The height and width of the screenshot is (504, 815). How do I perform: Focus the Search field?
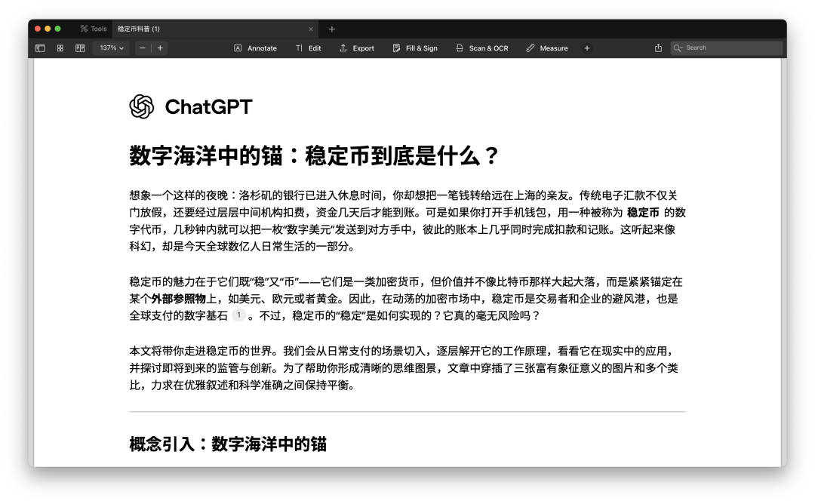(x=727, y=48)
